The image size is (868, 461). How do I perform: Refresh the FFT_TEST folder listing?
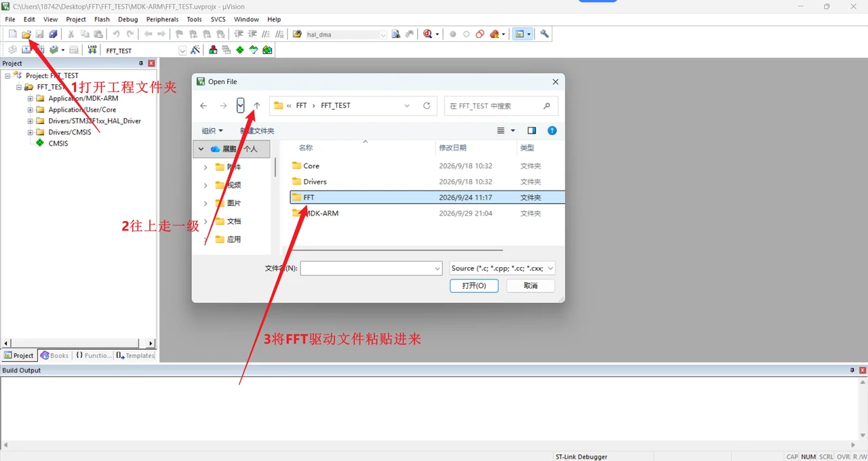tap(427, 106)
